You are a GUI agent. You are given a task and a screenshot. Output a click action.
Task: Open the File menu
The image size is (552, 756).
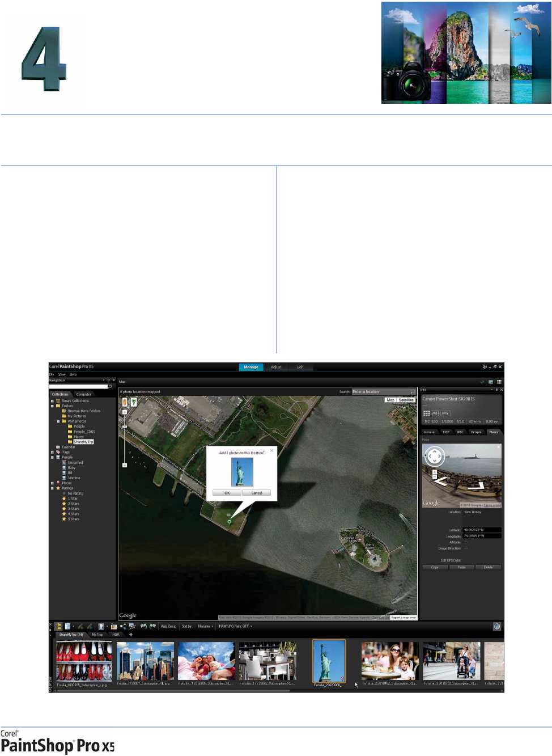[52, 374]
